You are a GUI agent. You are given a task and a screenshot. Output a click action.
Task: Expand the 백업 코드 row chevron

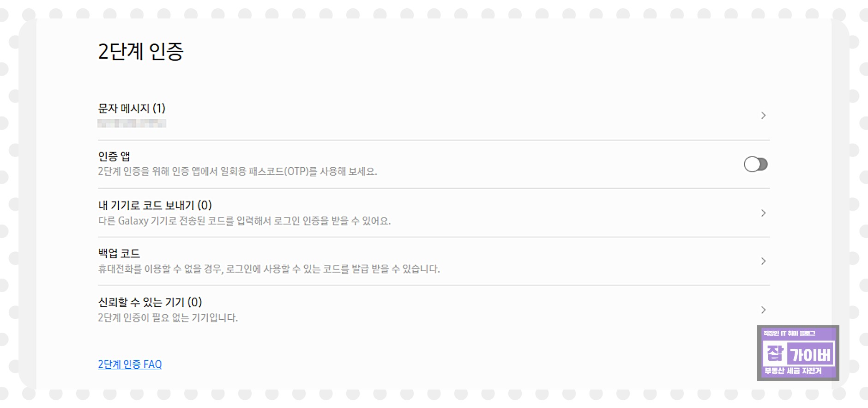764,261
